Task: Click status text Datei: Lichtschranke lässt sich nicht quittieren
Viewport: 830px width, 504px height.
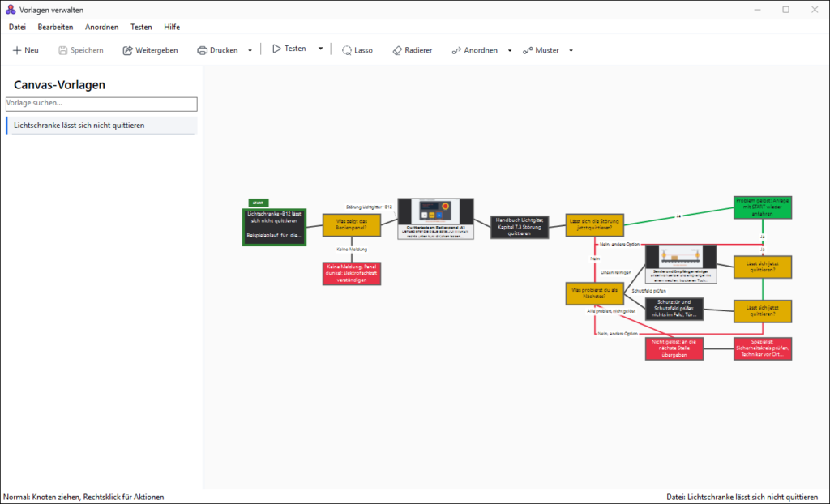Action: pos(742,498)
